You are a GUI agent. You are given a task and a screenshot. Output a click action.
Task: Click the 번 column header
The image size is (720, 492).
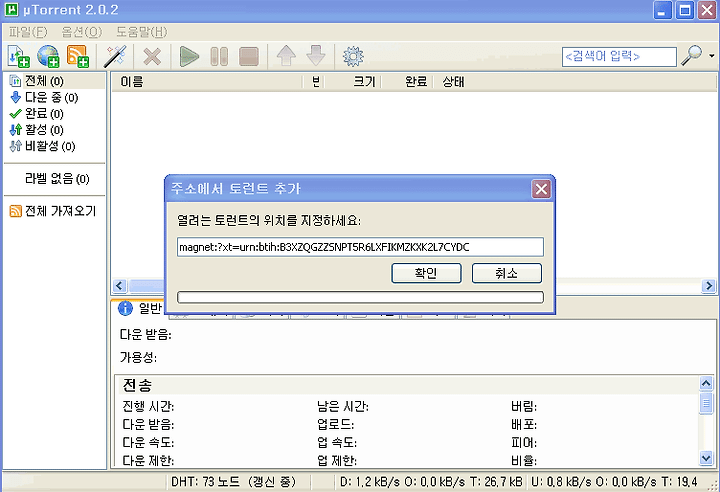[x=315, y=82]
